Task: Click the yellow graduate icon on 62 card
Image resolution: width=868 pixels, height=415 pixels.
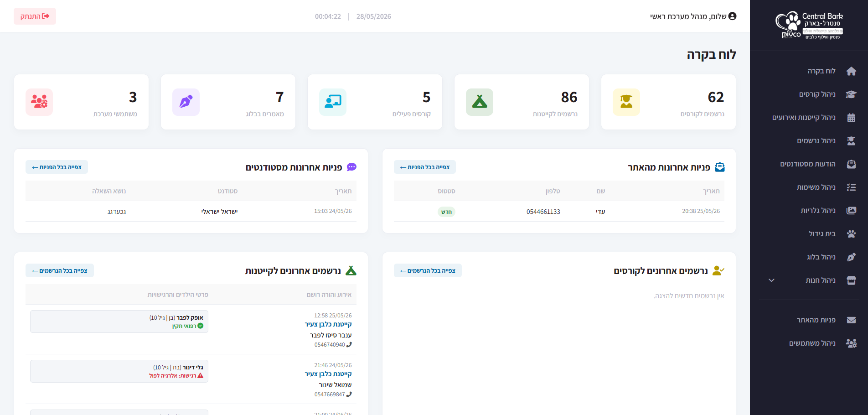Action: 626,102
